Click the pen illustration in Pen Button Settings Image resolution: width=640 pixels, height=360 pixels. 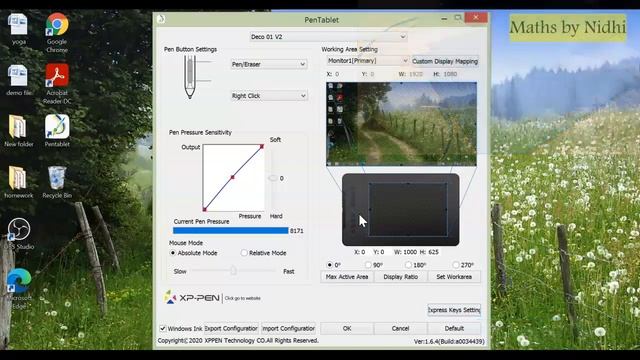coord(189,77)
